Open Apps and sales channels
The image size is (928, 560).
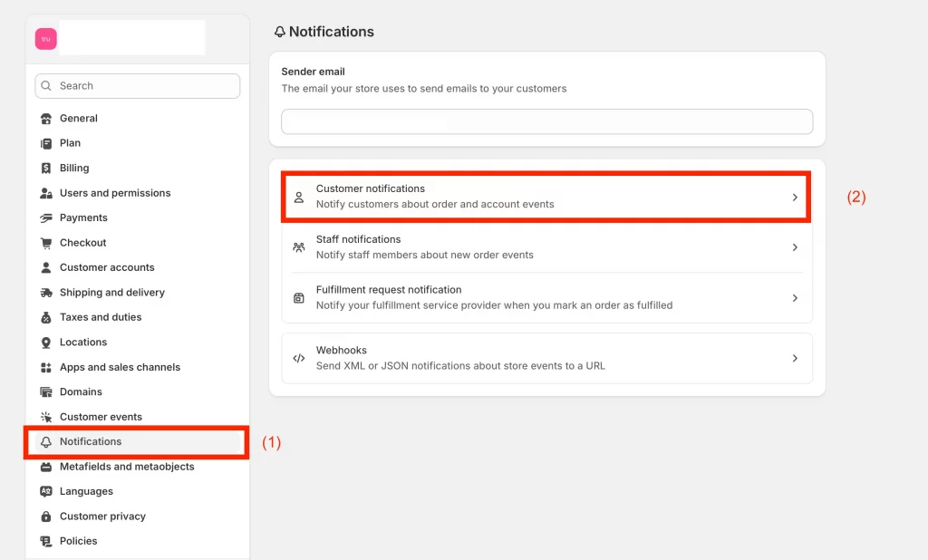coord(138,367)
